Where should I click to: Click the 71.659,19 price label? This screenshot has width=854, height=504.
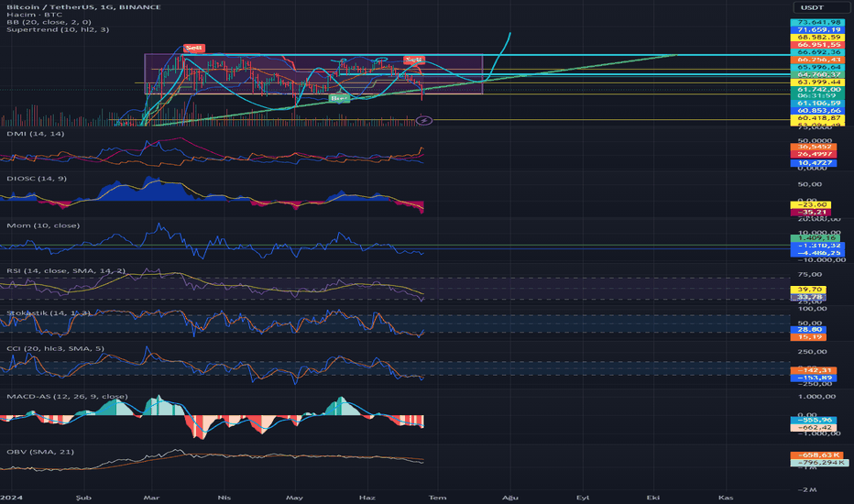[x=817, y=30]
